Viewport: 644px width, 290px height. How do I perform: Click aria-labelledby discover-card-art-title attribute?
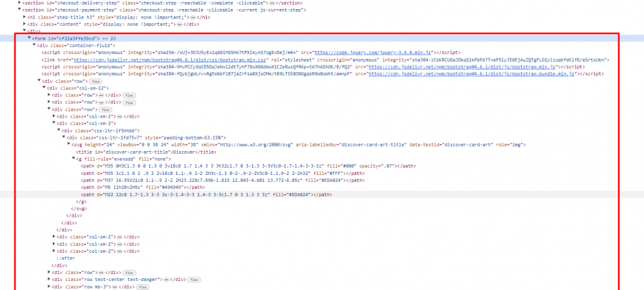point(352,145)
